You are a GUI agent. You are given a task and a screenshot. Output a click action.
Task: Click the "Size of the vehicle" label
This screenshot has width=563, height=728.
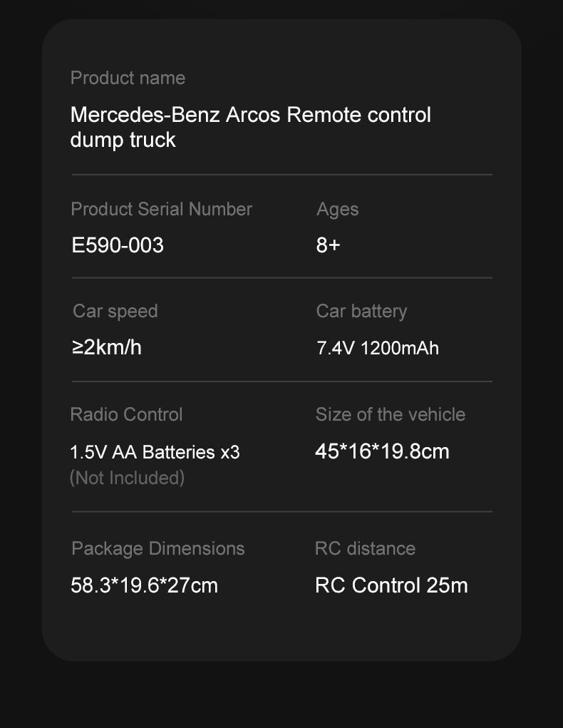tap(390, 414)
